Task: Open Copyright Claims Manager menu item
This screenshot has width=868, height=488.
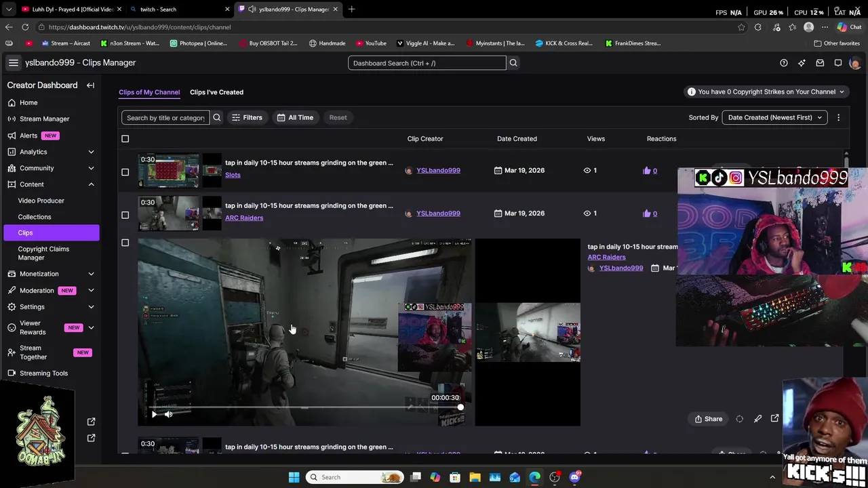Action: click(43, 253)
